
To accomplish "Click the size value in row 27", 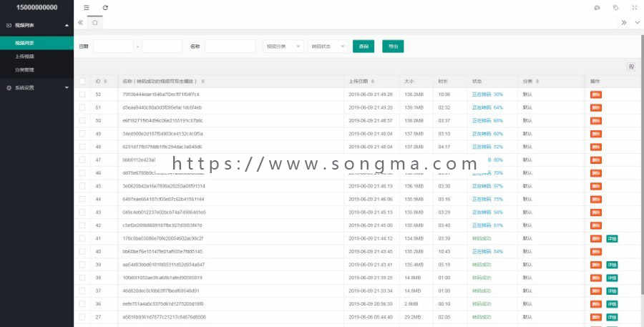I will coord(412,317).
